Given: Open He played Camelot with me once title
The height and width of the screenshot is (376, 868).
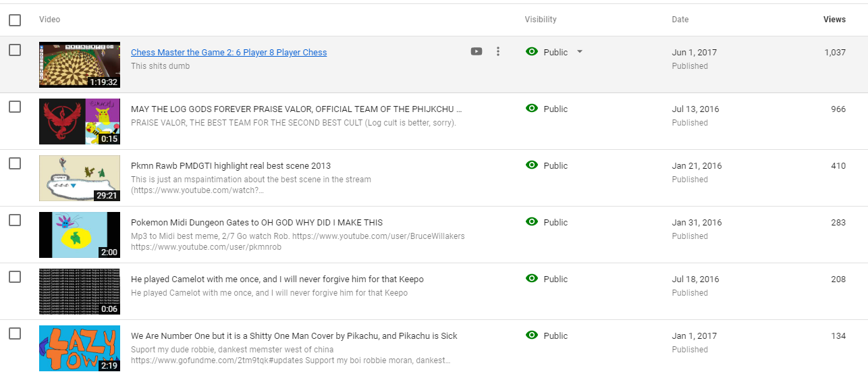Looking at the screenshot, I should [x=277, y=279].
